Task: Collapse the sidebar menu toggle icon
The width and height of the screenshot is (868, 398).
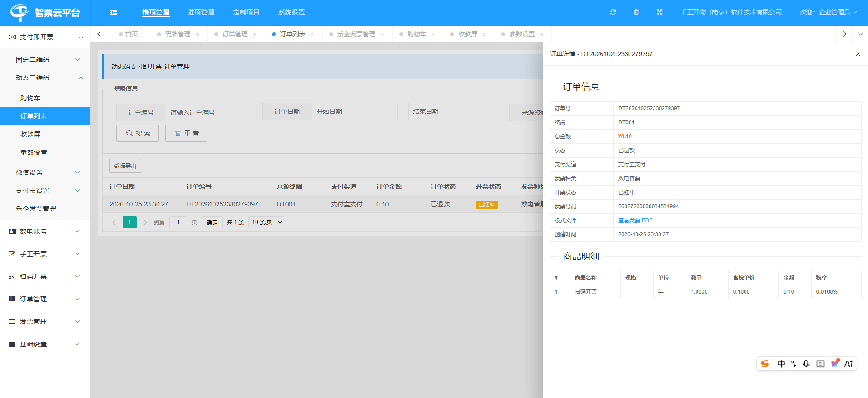Action: (x=114, y=13)
